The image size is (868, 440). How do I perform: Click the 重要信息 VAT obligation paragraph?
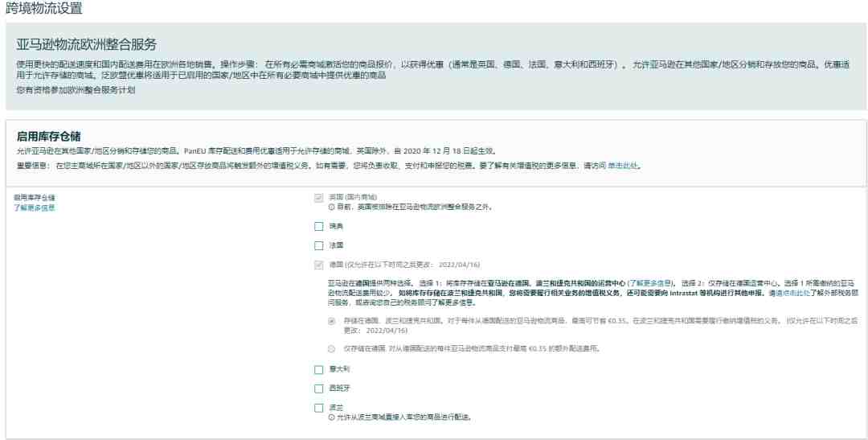[329, 166]
